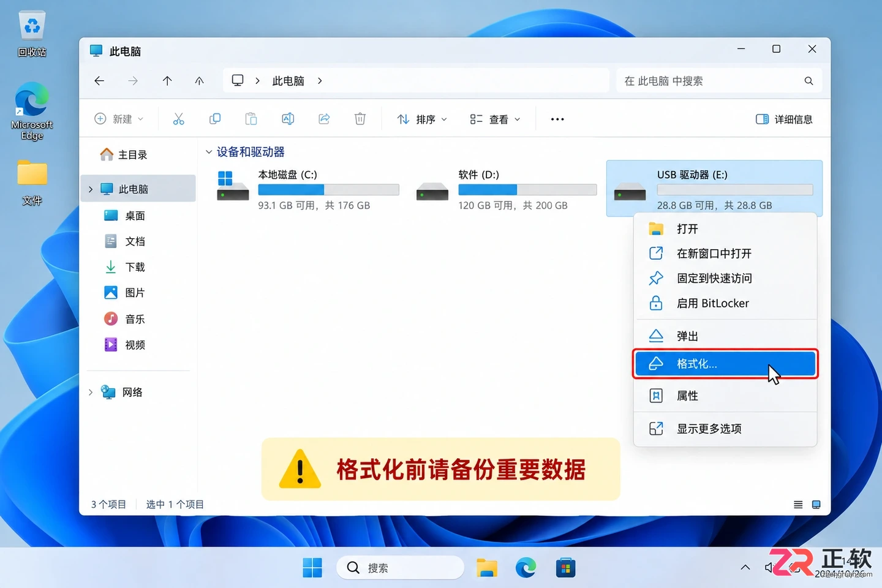Image resolution: width=882 pixels, height=588 pixels.
Task: Open File Explorer from the taskbar
Action: (487, 568)
